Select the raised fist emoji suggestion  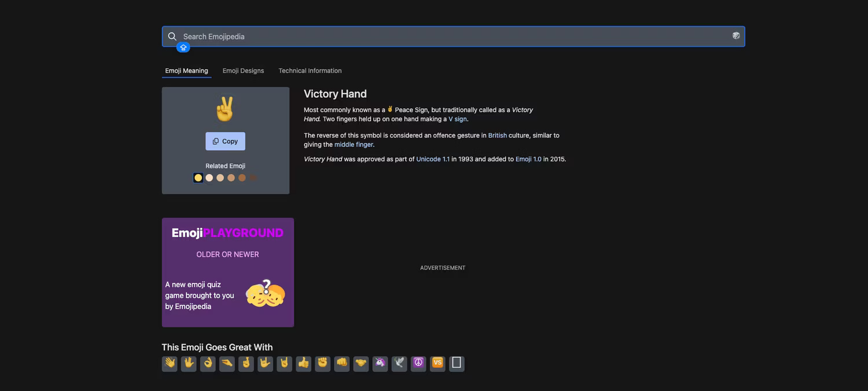(x=322, y=363)
